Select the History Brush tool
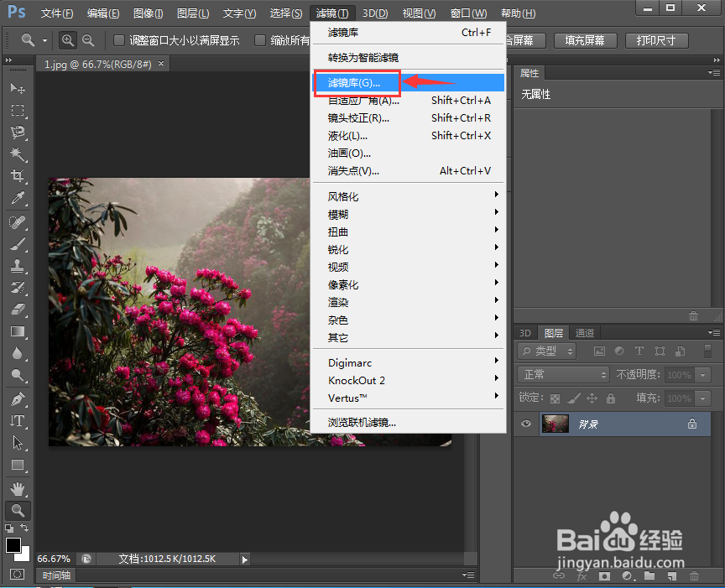 pos(18,288)
